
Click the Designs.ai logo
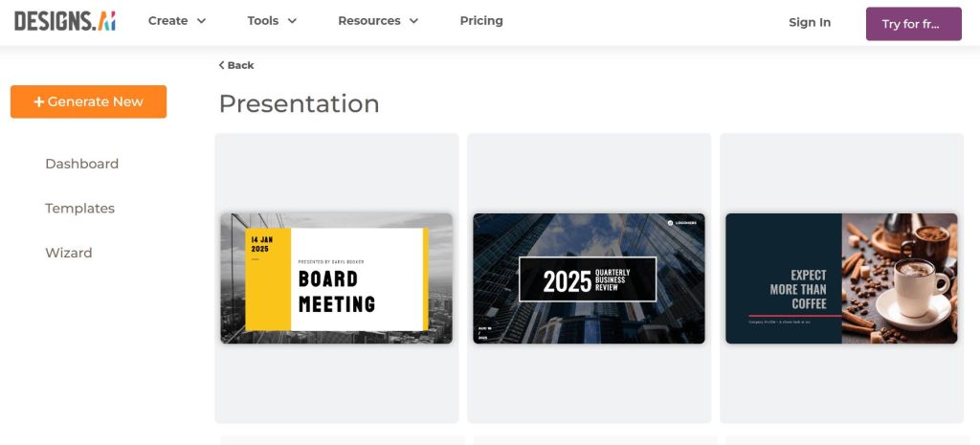[65, 21]
